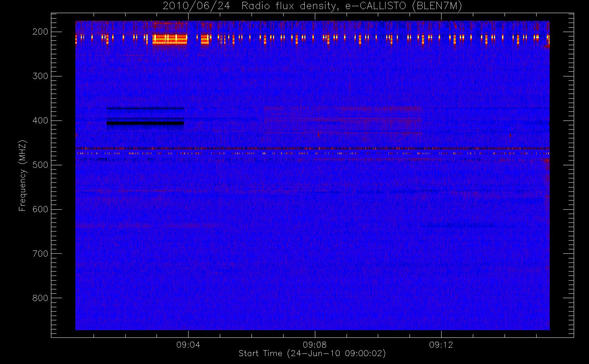This screenshot has width=589, height=364.
Task: Click the 09:12 time tick label
Action: tap(441, 345)
